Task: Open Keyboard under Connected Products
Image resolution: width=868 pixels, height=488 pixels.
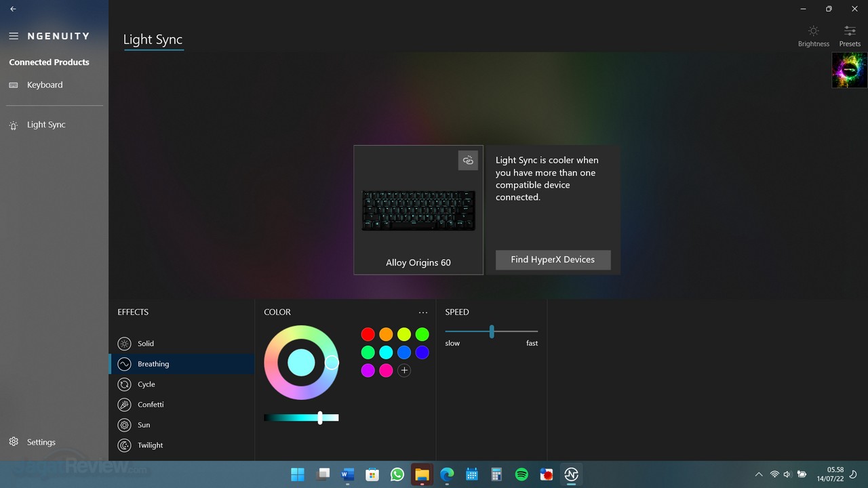Action: click(45, 85)
